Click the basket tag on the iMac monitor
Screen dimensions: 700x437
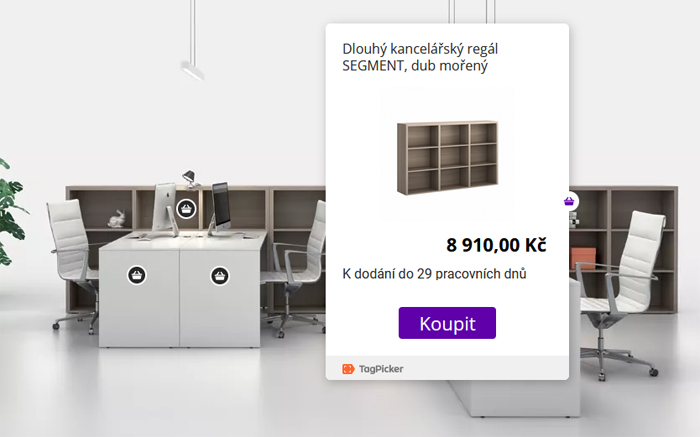click(186, 208)
